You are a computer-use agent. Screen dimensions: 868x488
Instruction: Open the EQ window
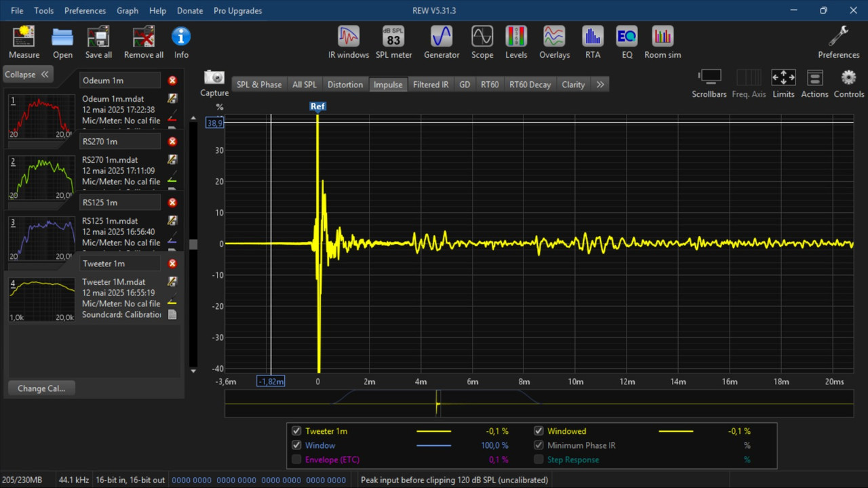627,37
